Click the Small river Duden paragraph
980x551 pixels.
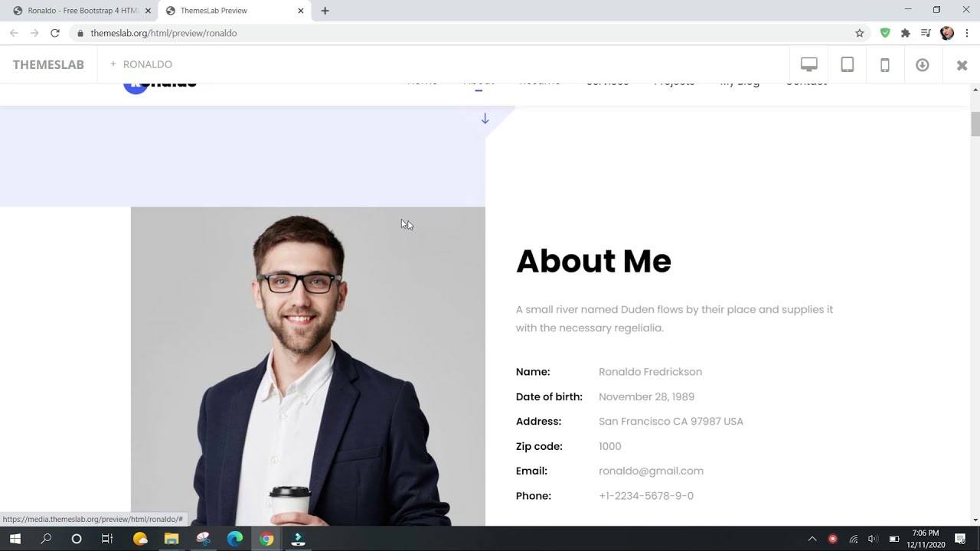[x=675, y=318]
